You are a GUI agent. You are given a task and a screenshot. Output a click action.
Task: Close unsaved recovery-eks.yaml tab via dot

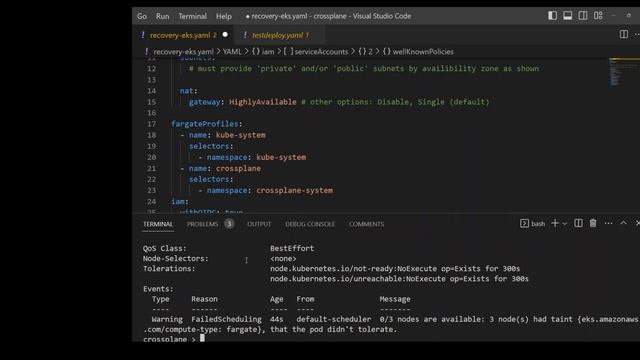pyautogui.click(x=225, y=35)
